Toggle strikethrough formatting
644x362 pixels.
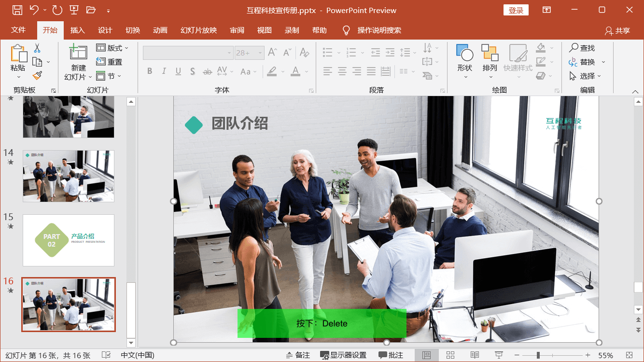[208, 71]
